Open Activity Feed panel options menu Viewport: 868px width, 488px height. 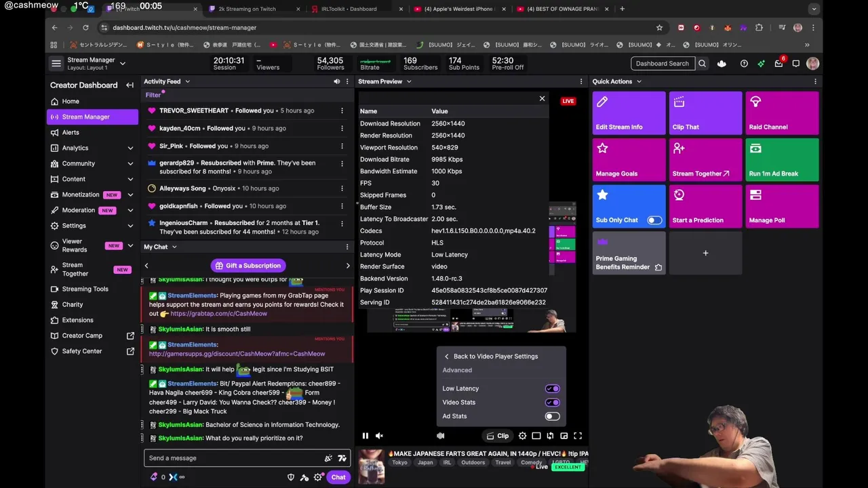tap(347, 81)
